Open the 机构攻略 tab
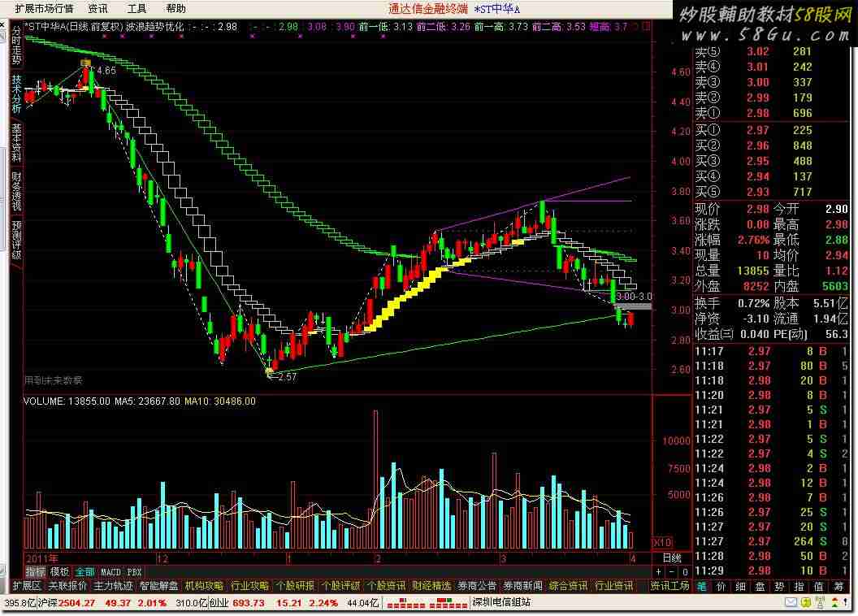 pos(204,586)
